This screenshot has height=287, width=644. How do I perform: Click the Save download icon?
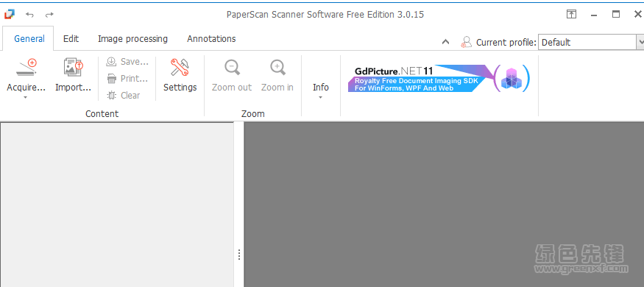point(111,62)
